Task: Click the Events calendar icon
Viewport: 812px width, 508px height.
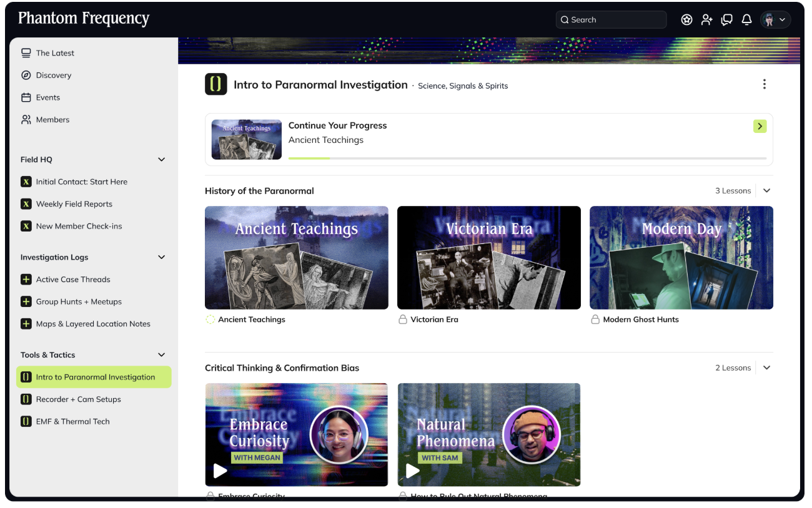Action: 26,97
